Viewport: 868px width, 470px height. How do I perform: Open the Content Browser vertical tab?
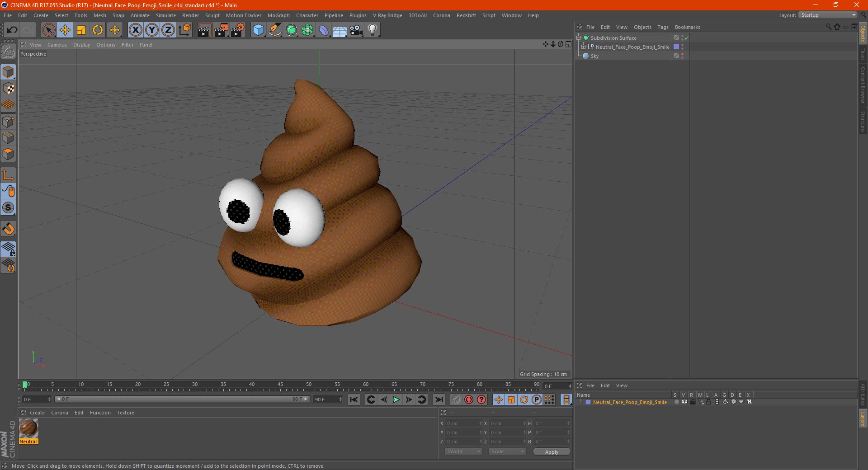(x=863, y=85)
